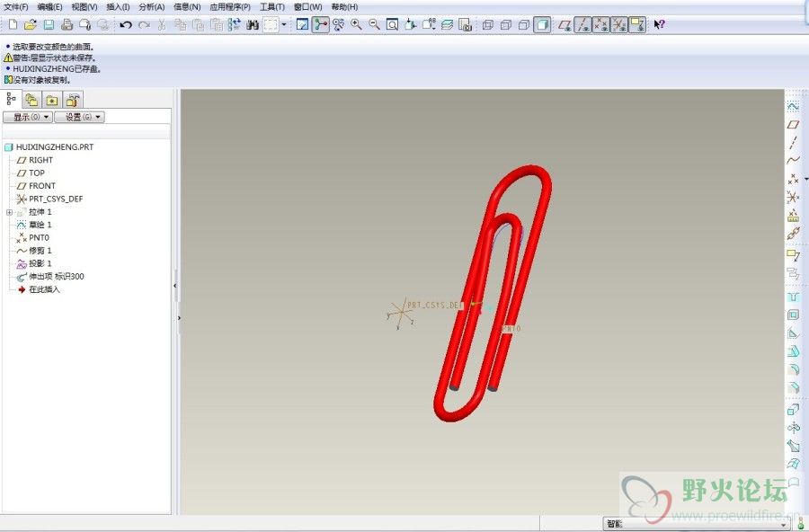Zoom out with the magnifier minus
This screenshot has height=532, width=809.
click(374, 24)
